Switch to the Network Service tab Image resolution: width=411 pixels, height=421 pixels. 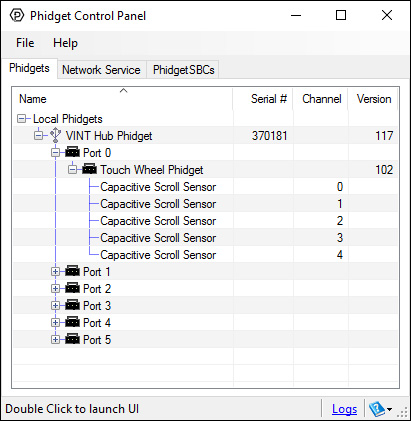(101, 70)
